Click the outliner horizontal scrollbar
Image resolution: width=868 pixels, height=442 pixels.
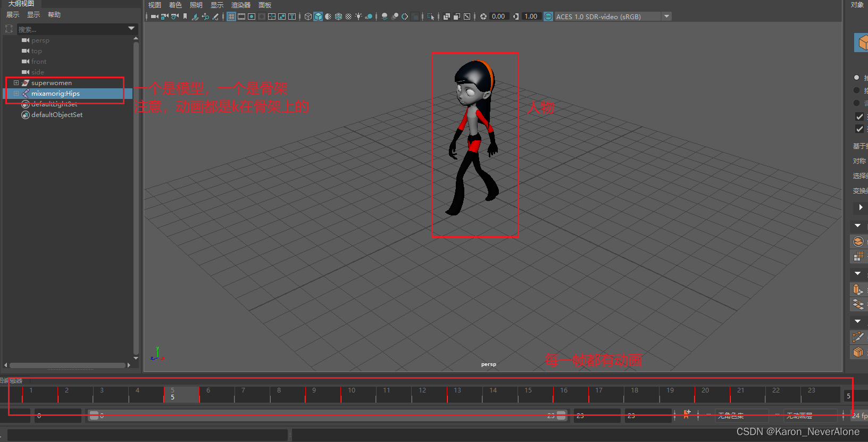coord(68,365)
